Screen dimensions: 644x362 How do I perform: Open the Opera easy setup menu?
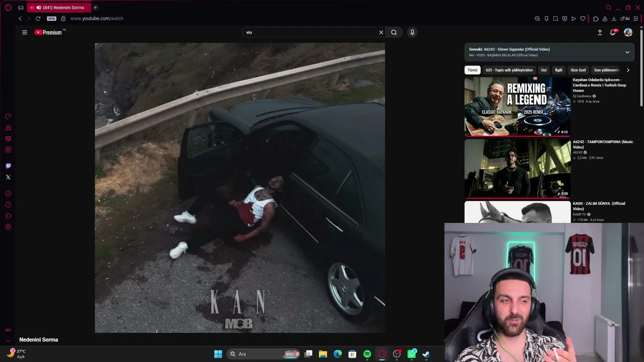point(636,19)
